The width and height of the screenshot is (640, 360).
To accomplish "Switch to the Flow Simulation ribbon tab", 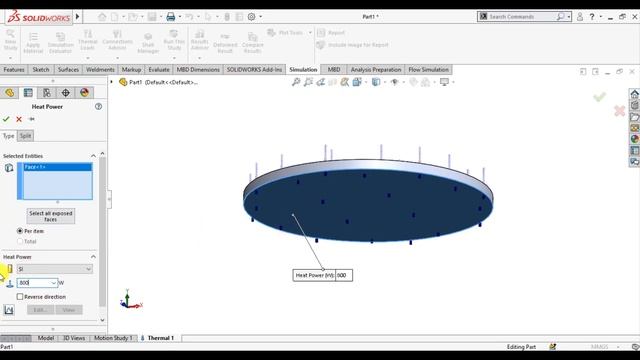I will point(429,70).
